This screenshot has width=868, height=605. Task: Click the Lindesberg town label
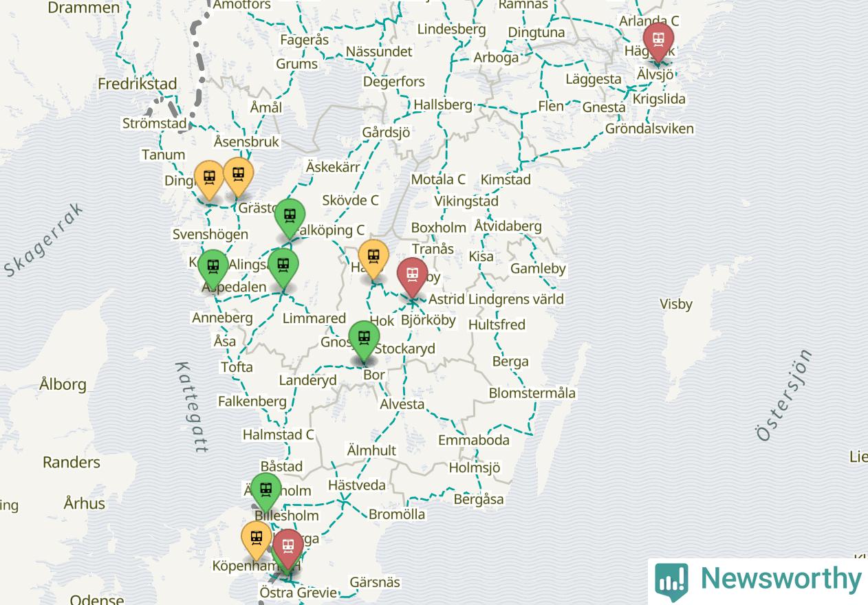pyautogui.click(x=452, y=29)
